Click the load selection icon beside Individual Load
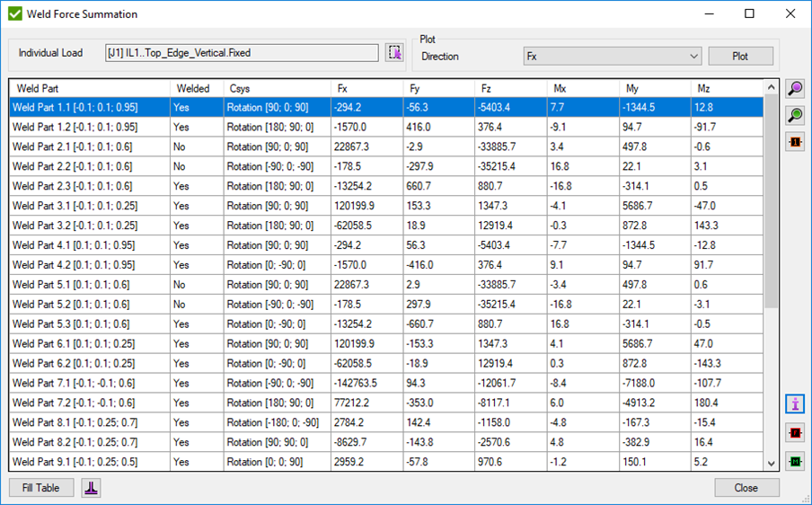 tap(394, 53)
